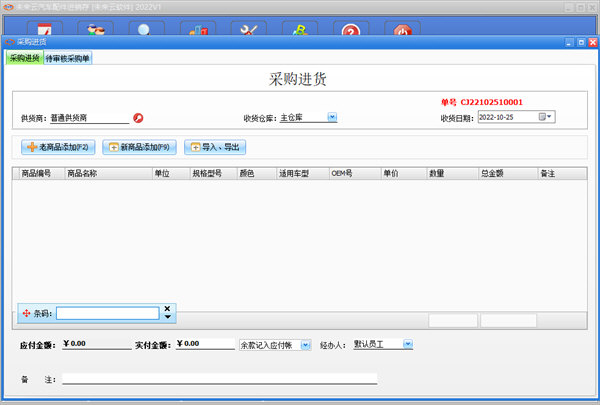The height and width of the screenshot is (405, 600).
Task: Open the 收货日期 date picker dropdown
Action: click(x=548, y=117)
